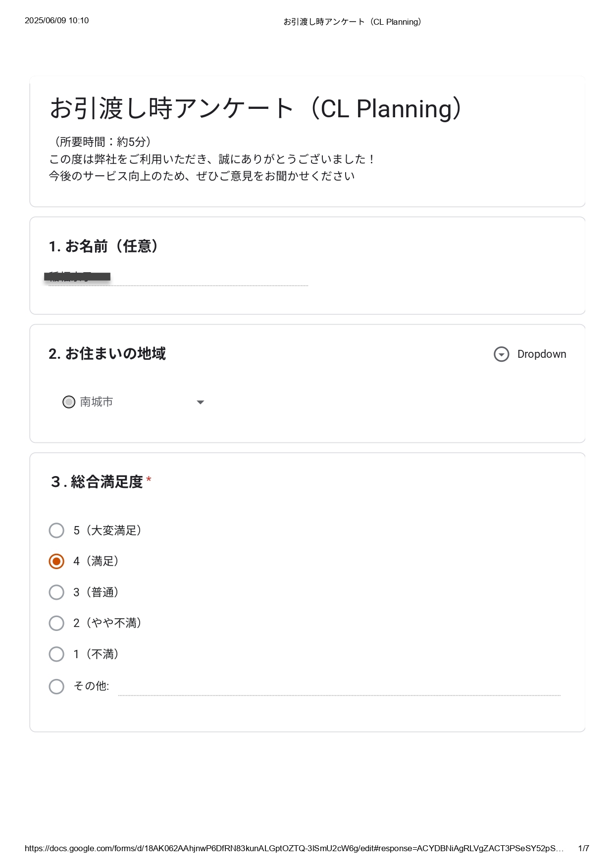614x868 pixels.
Task: Click the Dropdown question type icon
Action: [x=501, y=354]
